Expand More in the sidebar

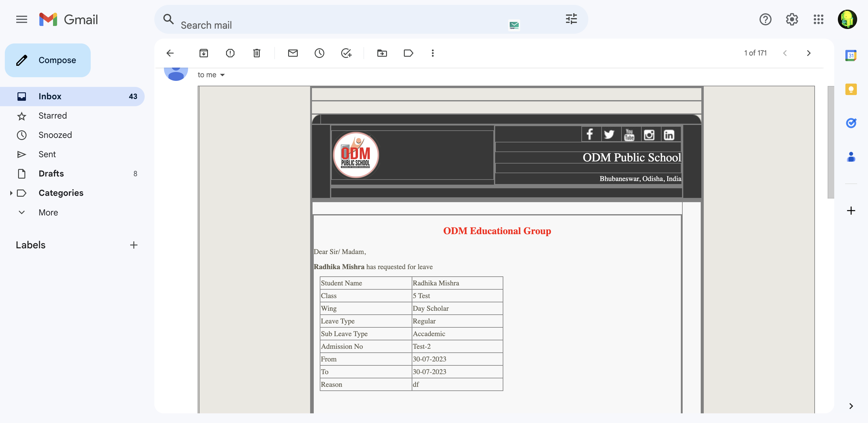point(48,212)
